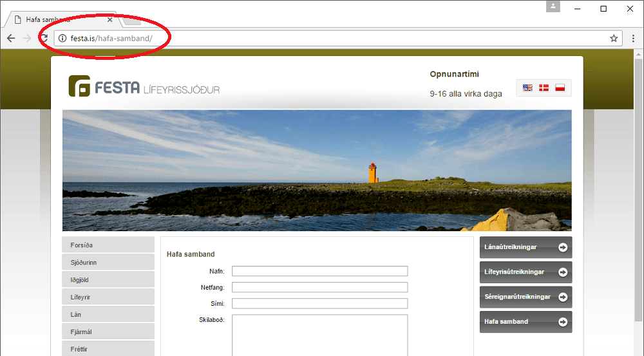Switch site language to Polish flag
Screen dimensions: 644x356
560,88
